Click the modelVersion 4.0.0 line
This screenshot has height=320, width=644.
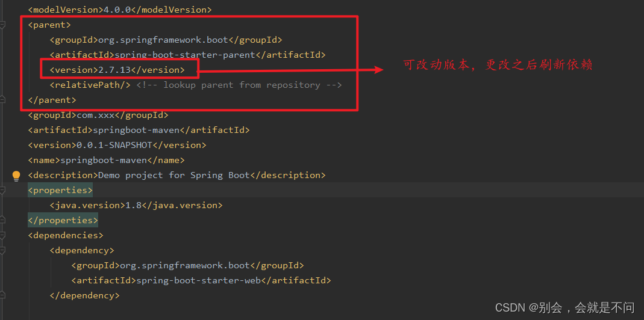[x=120, y=10]
